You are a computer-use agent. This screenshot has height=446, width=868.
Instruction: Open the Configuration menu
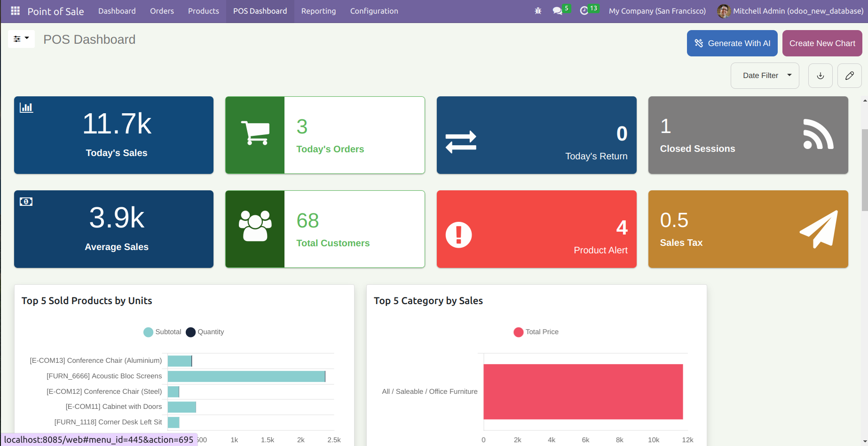click(x=374, y=11)
